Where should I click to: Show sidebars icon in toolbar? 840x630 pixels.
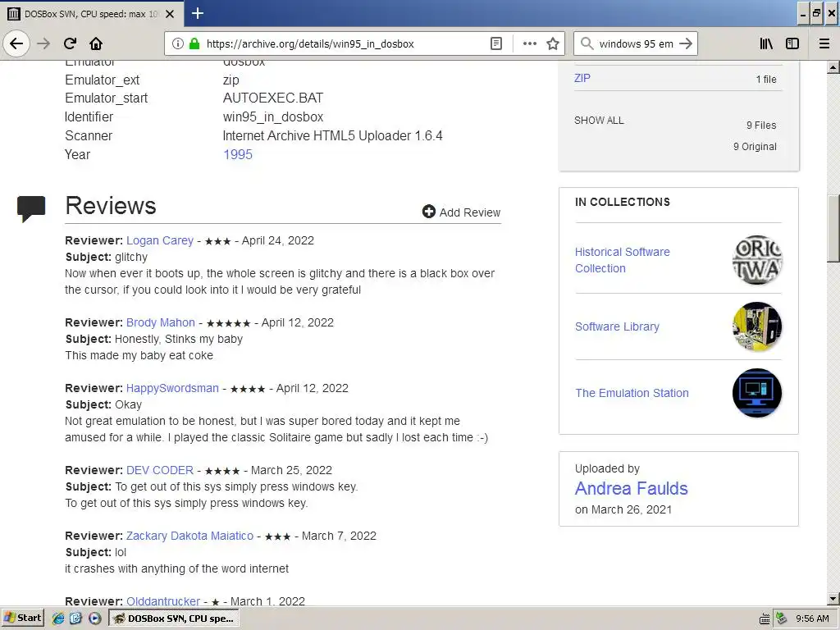pos(792,43)
